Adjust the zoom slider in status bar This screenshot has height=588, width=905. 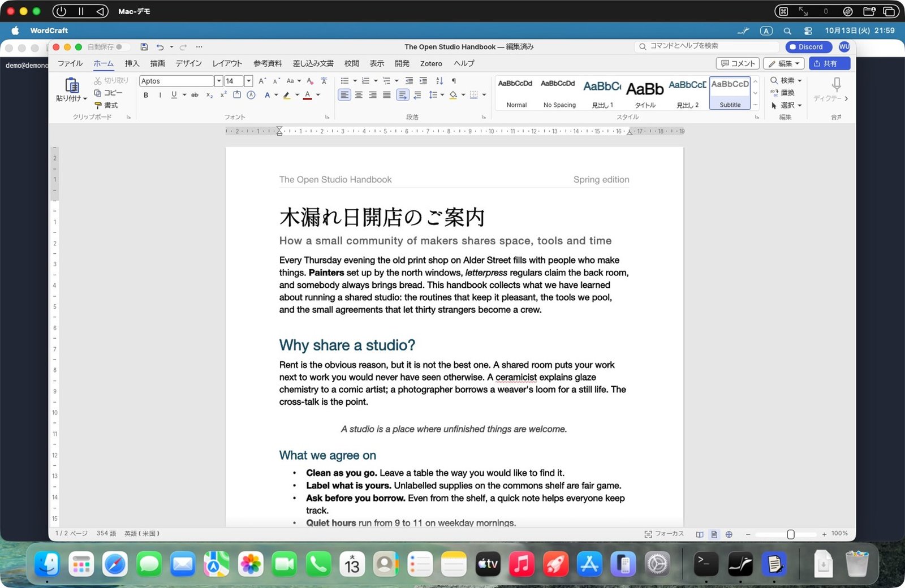point(791,534)
